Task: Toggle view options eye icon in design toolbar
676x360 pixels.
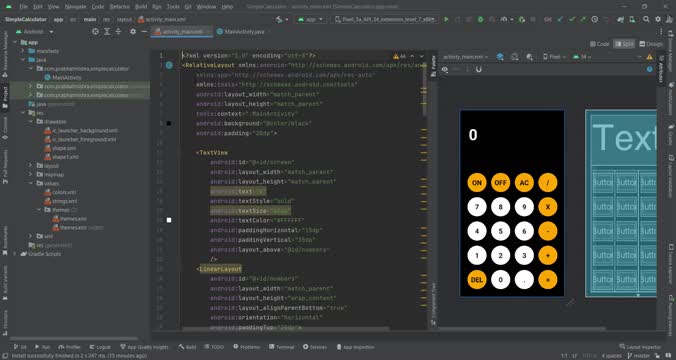Action: click(x=445, y=69)
